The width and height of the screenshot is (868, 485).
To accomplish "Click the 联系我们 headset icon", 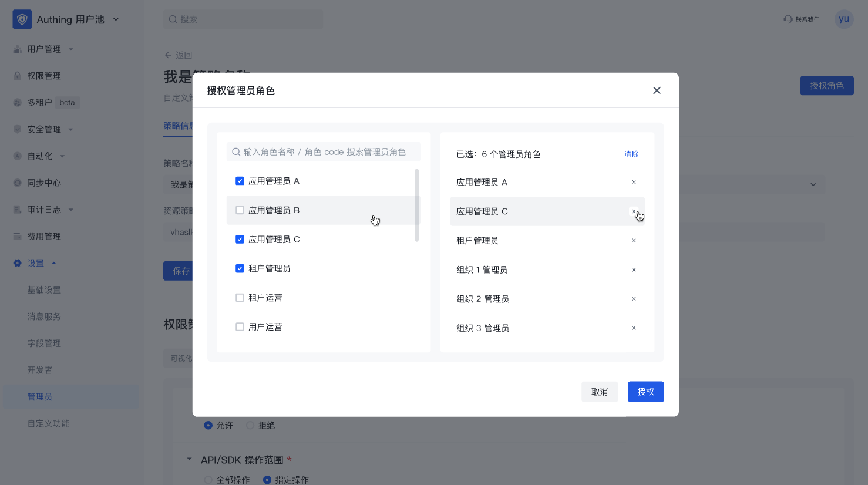I will click(x=788, y=19).
